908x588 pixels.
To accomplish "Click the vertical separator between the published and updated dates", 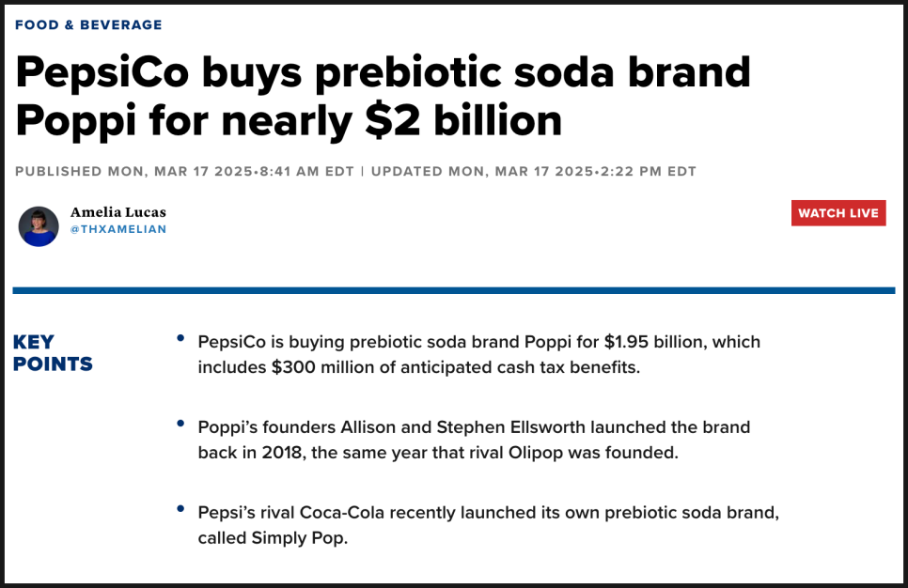I will (x=363, y=171).
